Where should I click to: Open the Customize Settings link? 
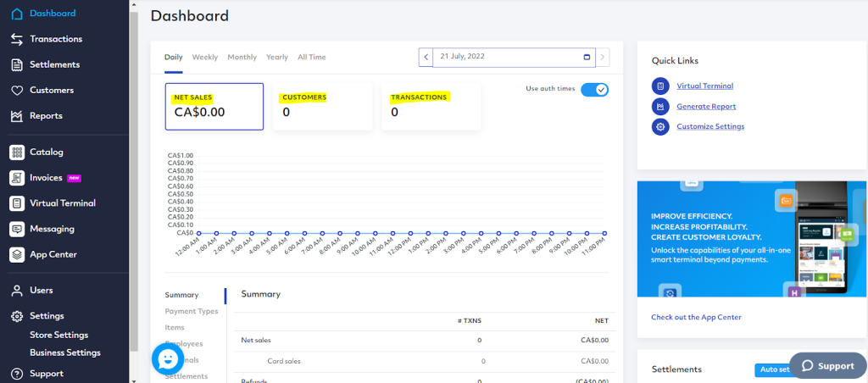(710, 127)
